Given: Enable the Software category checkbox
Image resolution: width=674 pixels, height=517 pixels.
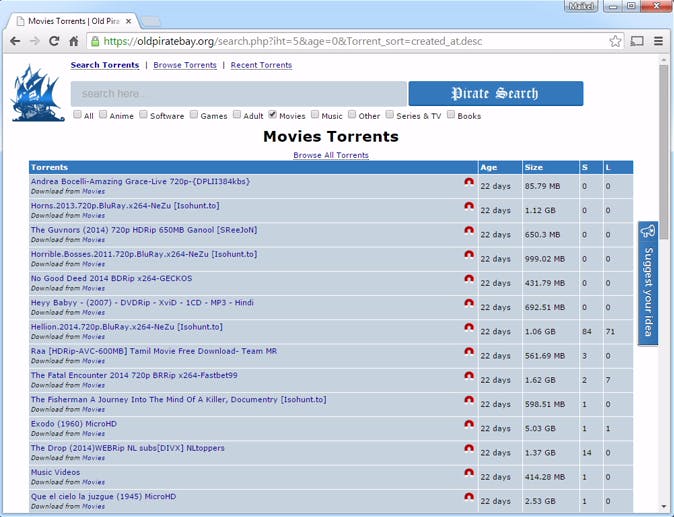Looking at the screenshot, I should tap(144, 114).
